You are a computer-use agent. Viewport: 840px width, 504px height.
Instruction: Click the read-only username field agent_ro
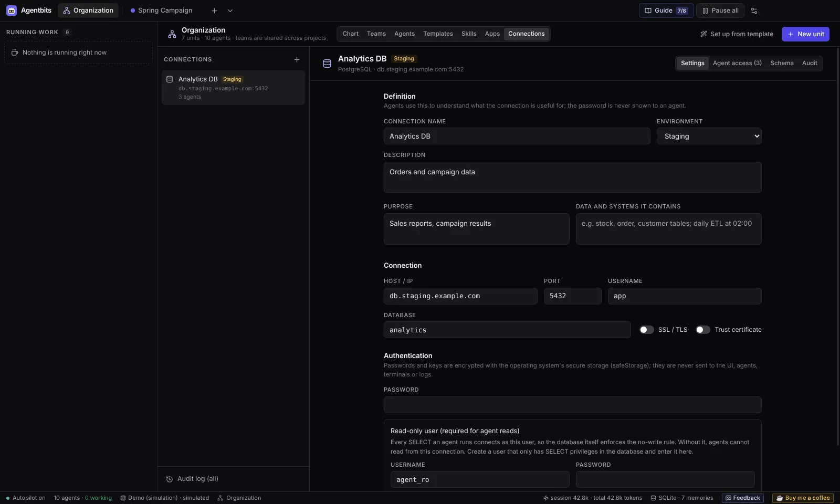point(480,479)
